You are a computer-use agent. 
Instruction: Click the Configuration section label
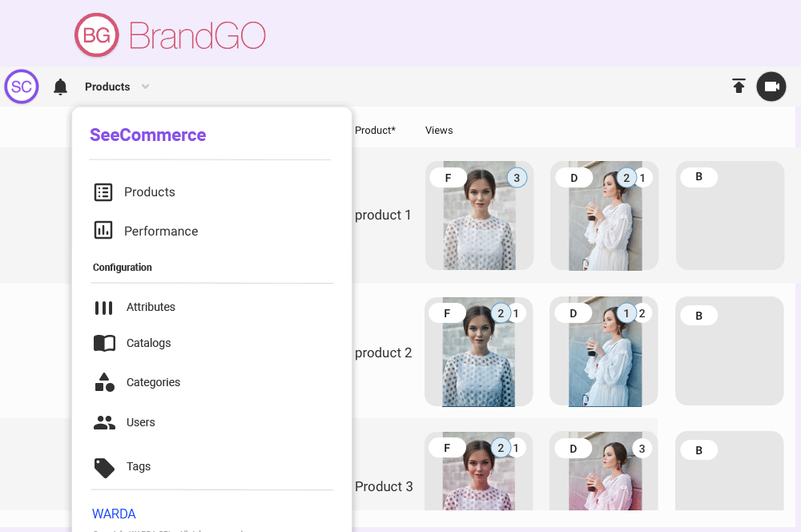click(122, 268)
